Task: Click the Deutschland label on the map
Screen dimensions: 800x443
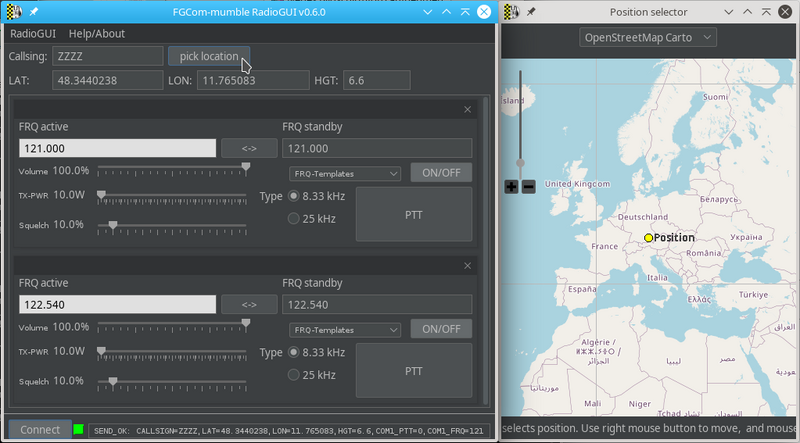Action: 643,217
